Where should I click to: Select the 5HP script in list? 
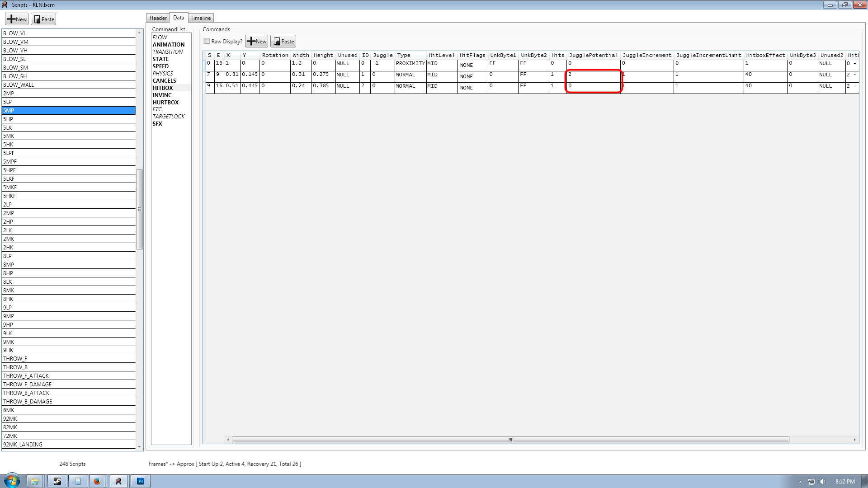tap(8, 119)
